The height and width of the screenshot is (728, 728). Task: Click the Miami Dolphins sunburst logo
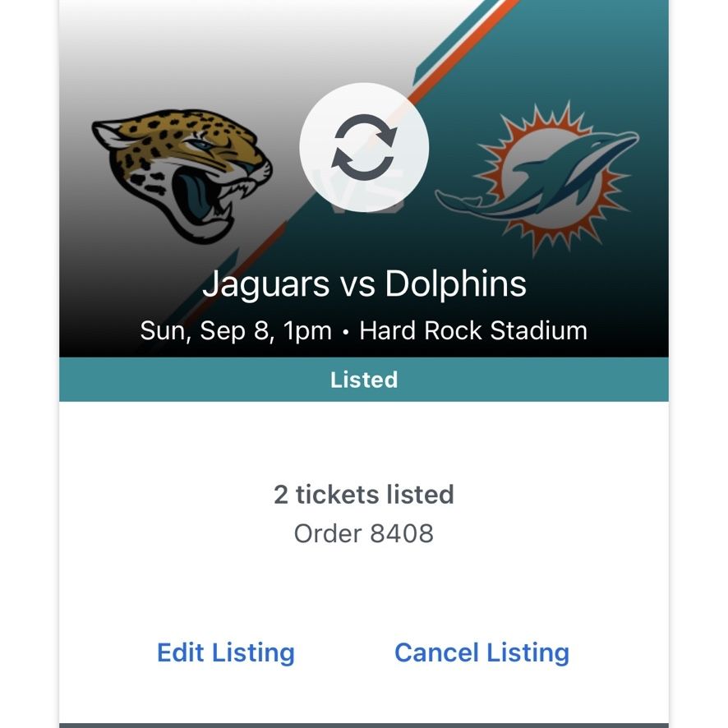(537, 179)
